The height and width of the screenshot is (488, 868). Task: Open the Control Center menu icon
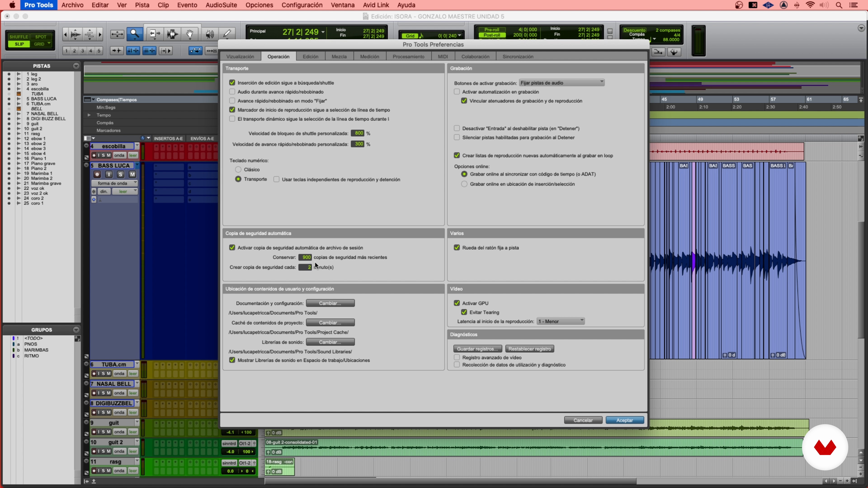tap(854, 5)
